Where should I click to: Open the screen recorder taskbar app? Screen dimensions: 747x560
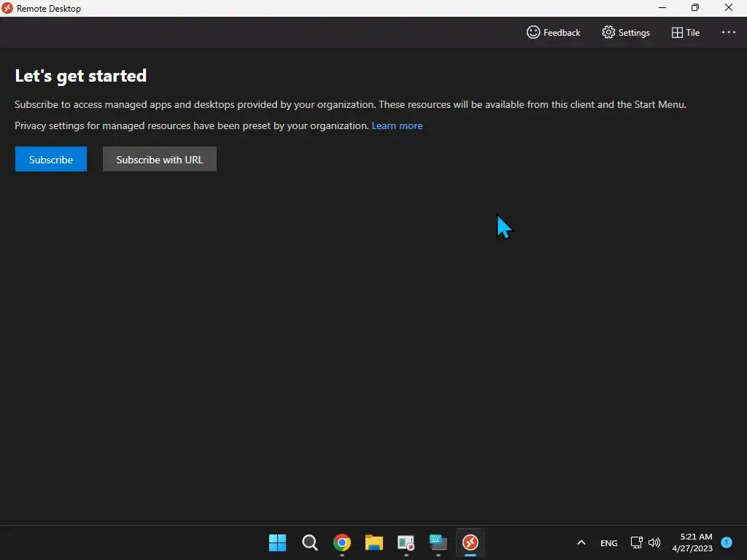click(x=406, y=542)
